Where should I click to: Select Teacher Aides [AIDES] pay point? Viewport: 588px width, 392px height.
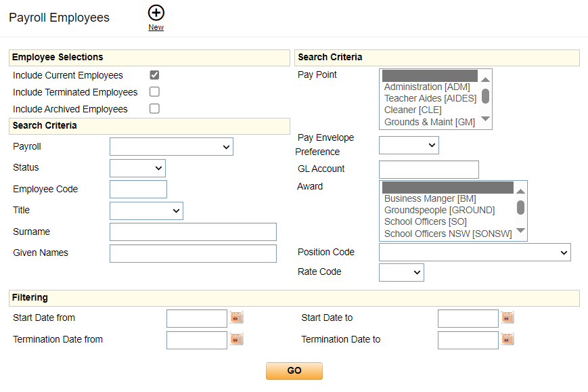430,98
